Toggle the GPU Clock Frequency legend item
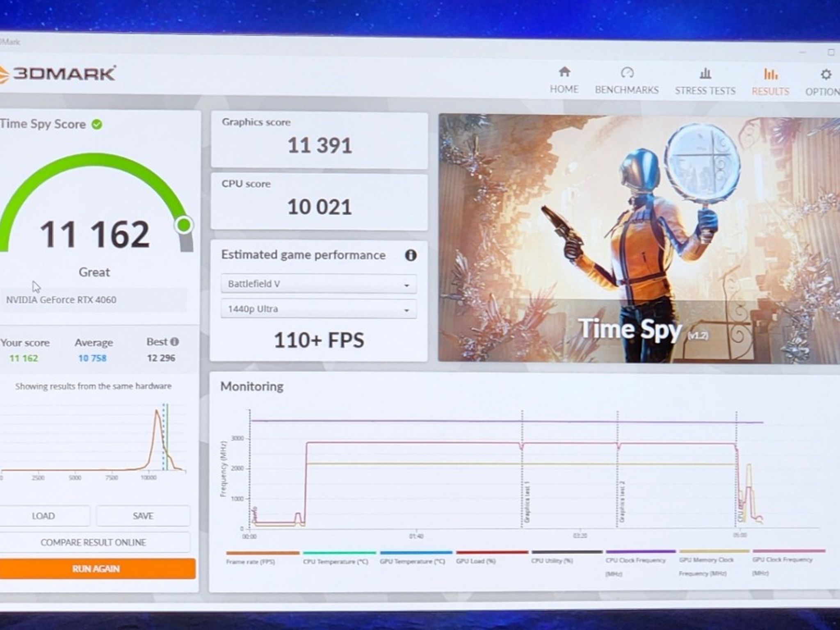Viewport: 840px width, 630px height. coord(788,563)
